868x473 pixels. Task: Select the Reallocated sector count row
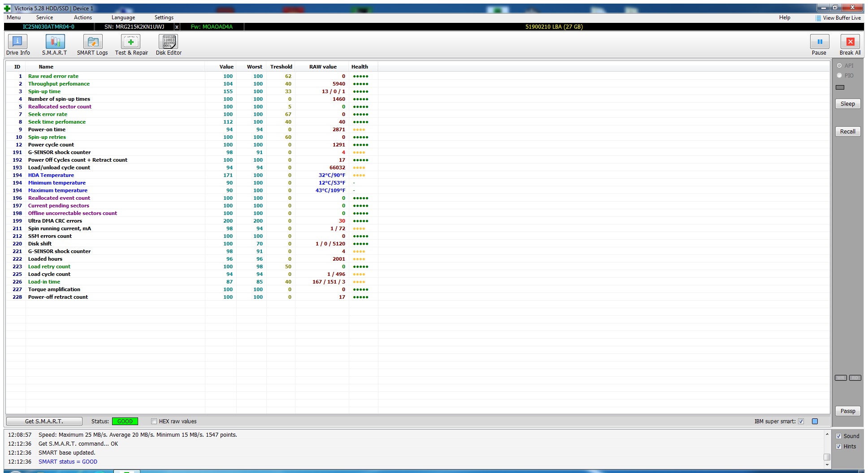[x=192, y=107]
